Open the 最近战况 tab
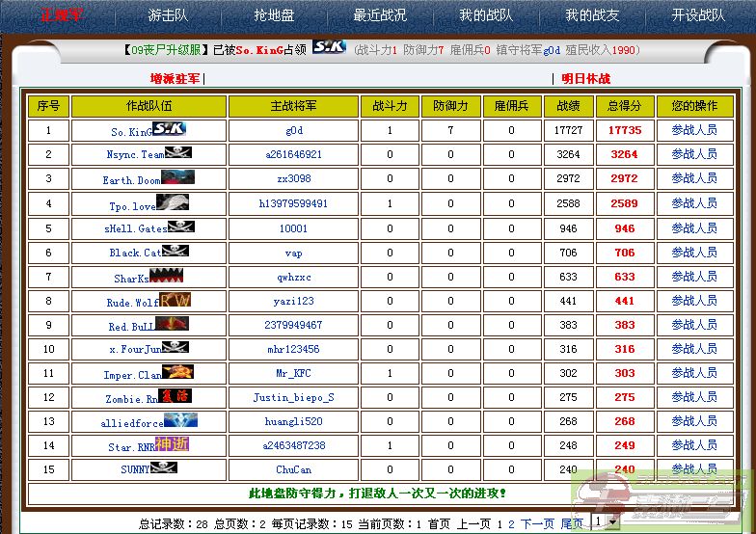Viewport: 756px width, 534px height. point(380,15)
